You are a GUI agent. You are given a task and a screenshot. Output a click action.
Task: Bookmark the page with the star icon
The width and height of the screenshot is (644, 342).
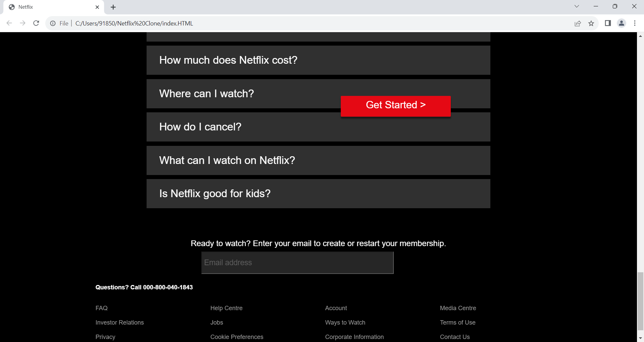coord(591,23)
